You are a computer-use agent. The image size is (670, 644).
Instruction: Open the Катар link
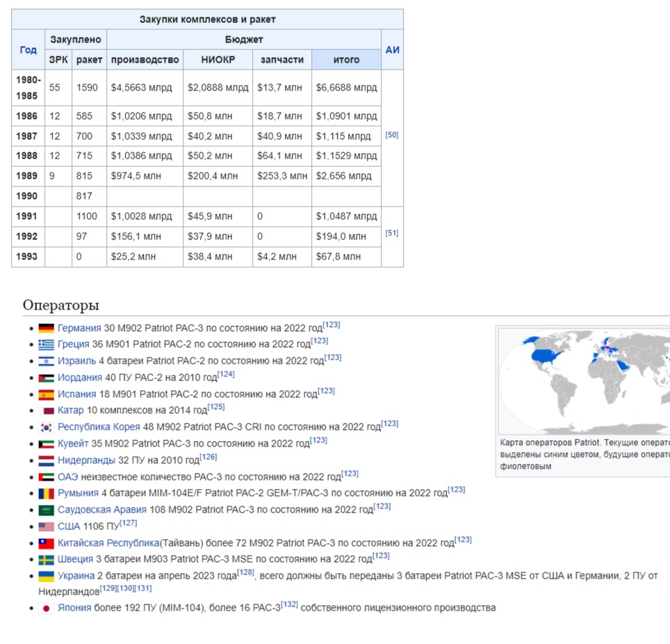[70, 410]
